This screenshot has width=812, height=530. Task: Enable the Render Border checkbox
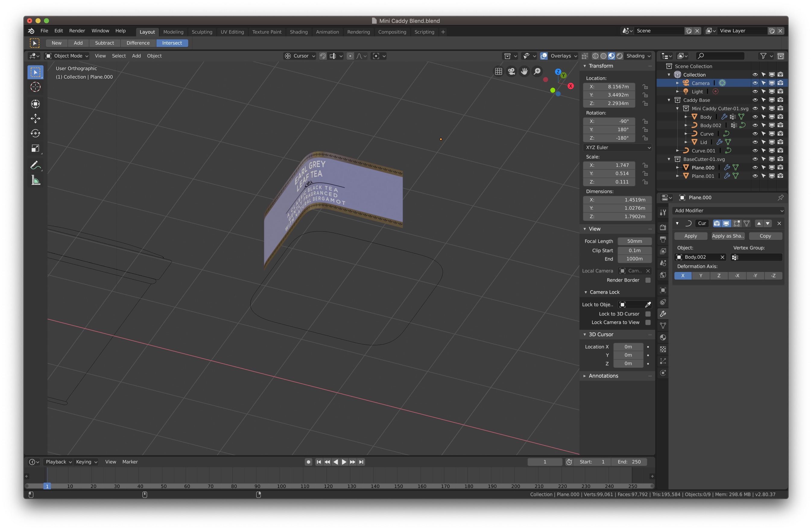(x=648, y=280)
